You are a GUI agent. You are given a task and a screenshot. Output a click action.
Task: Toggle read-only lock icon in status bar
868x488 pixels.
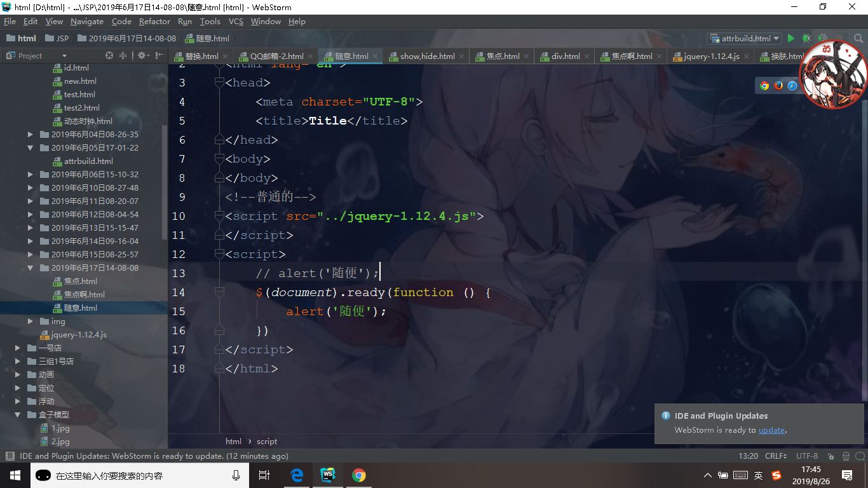coord(832,456)
